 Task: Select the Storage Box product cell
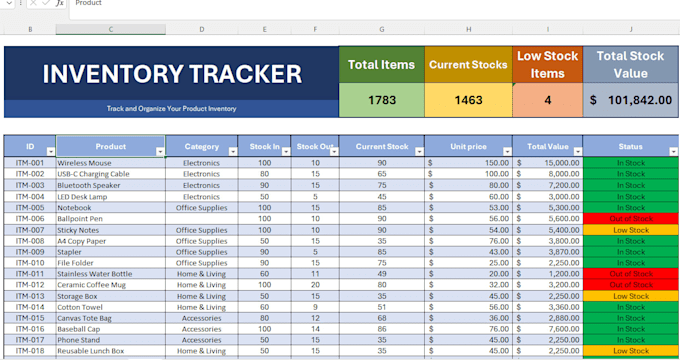click(111, 296)
